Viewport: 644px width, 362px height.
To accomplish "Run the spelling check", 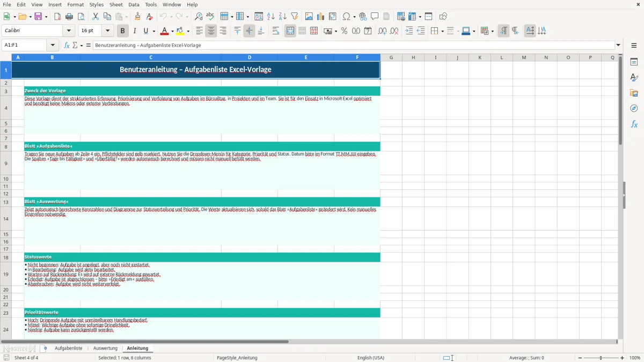I will click(210, 17).
